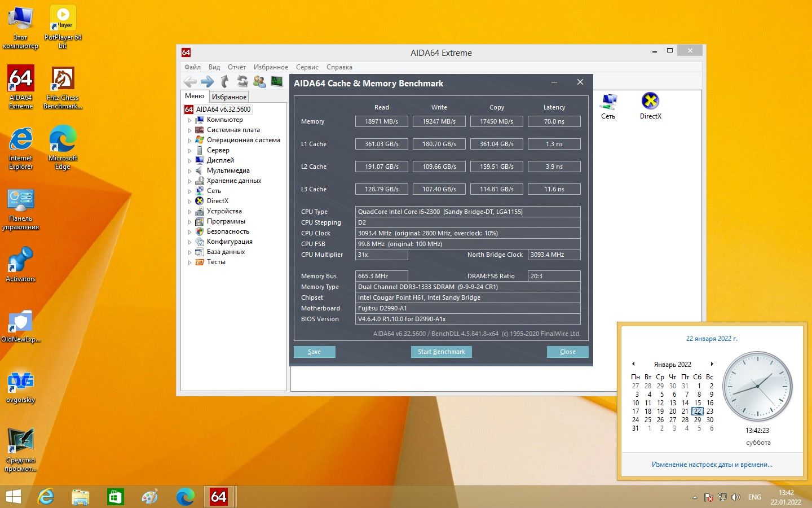Click the blue forward arrow in AIDA64 toolbar

tap(208, 82)
